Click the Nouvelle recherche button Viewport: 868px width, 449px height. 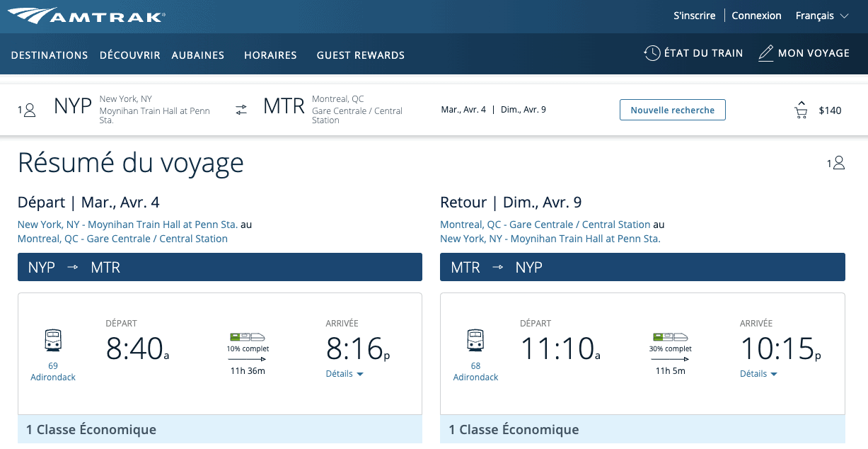point(672,110)
